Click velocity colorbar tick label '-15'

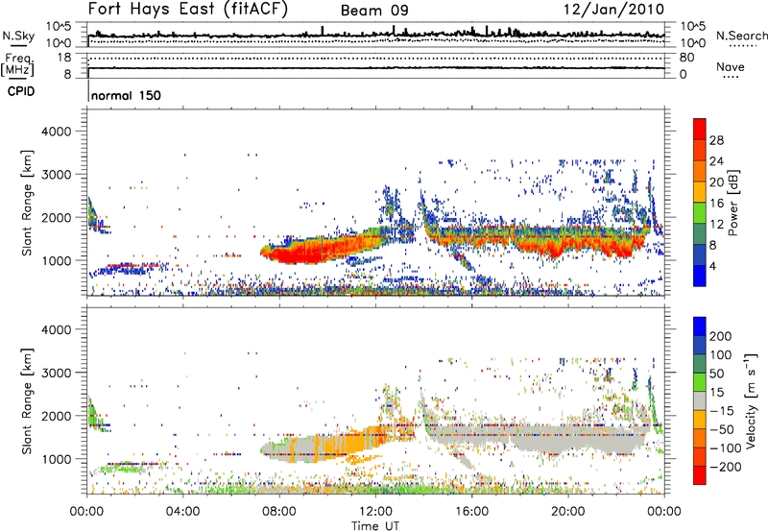tap(722, 411)
